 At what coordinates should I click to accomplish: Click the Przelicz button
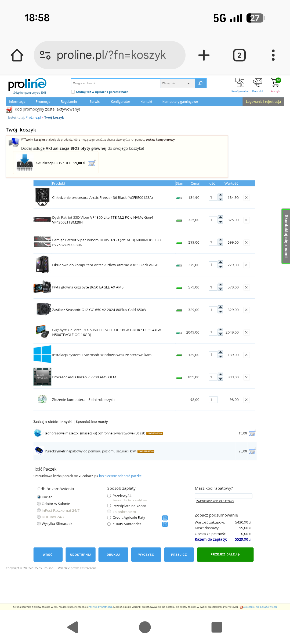coord(179,555)
